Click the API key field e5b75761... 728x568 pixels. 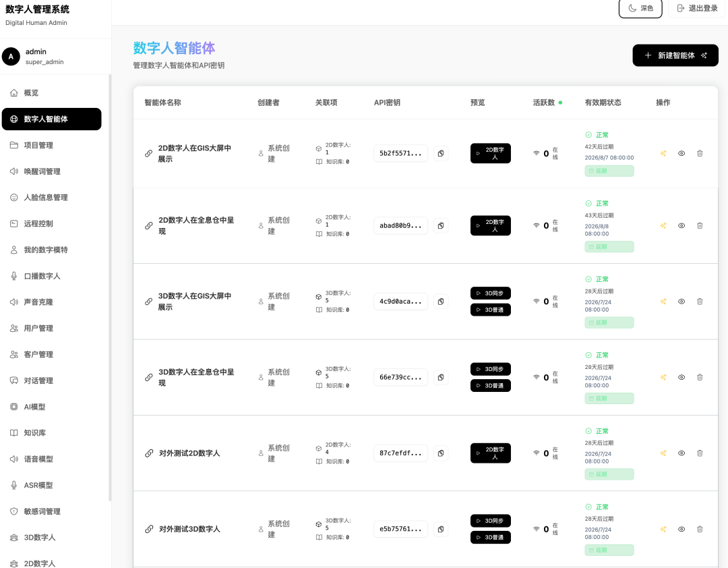pyautogui.click(x=400, y=529)
